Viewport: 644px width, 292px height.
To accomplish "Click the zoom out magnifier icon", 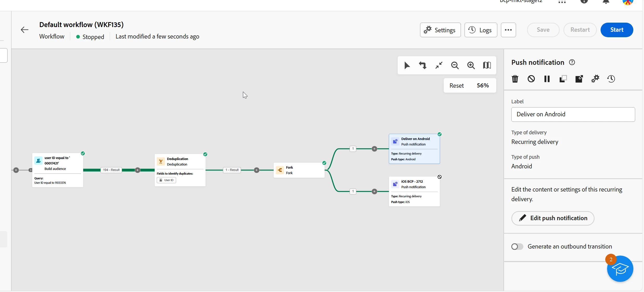I will [x=455, y=65].
